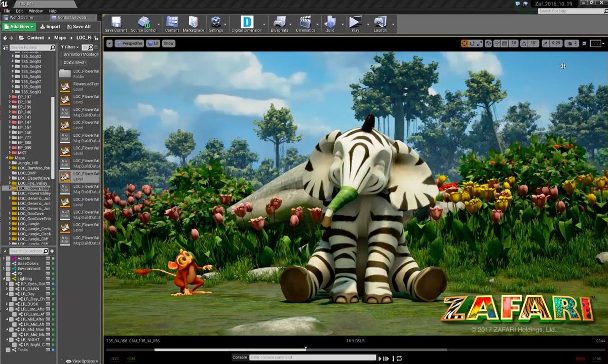Image resolution: width=608 pixels, height=364 pixels.
Task: Open the Edit menu
Action: 19,11
